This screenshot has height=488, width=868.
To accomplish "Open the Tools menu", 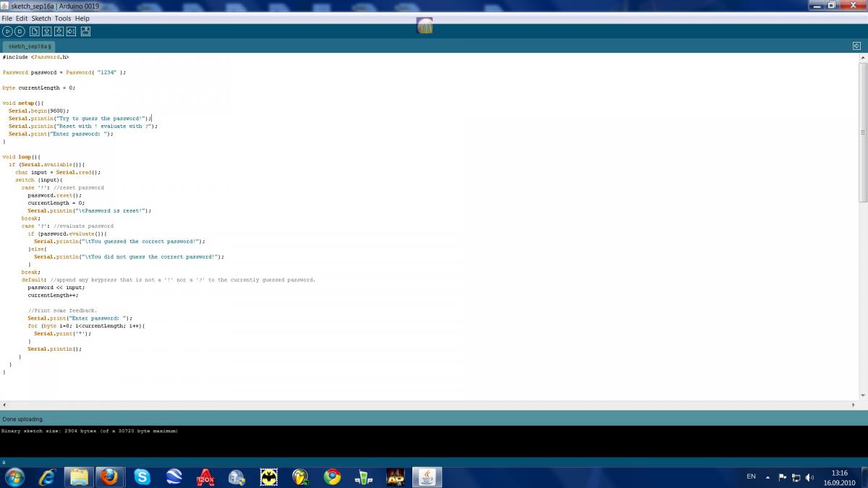I will pos(63,18).
